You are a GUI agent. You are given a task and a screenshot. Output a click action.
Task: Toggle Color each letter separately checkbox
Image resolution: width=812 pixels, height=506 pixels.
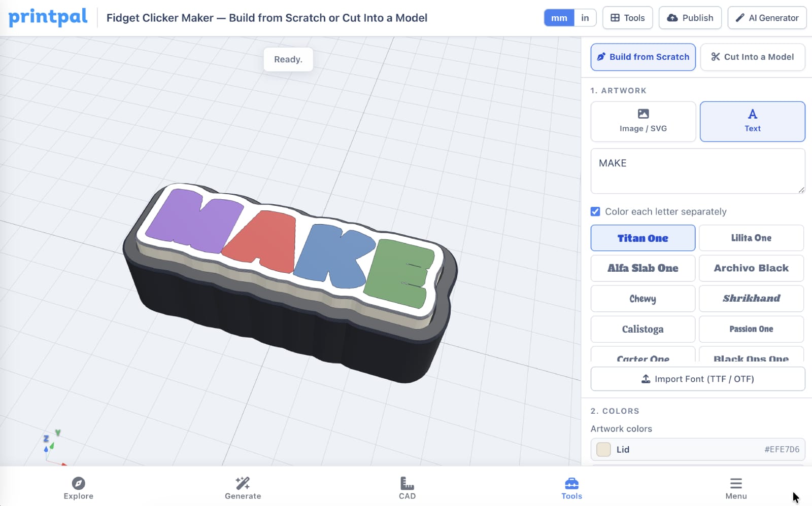coord(595,211)
